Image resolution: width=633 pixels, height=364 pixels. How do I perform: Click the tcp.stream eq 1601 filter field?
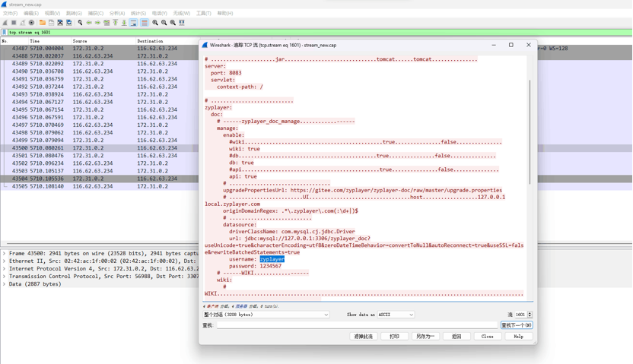coord(319,32)
